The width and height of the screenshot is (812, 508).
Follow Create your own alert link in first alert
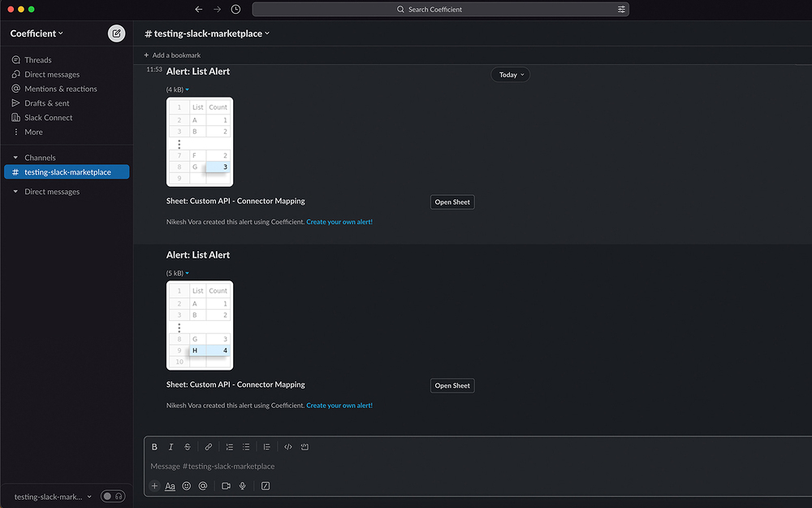339,222
